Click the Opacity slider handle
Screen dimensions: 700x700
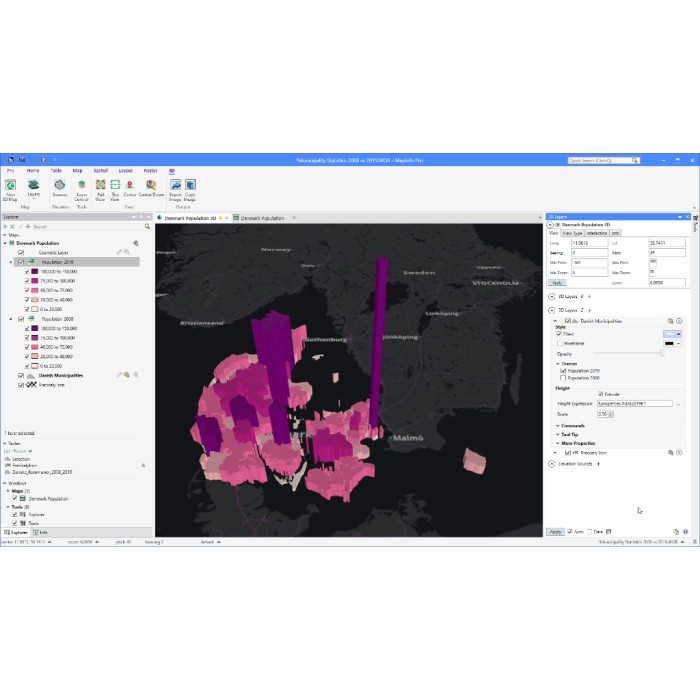(x=662, y=353)
